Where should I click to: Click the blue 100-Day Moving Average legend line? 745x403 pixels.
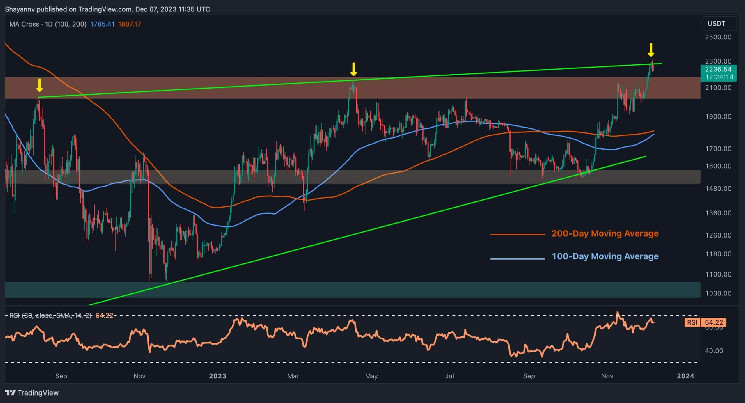(x=510, y=257)
